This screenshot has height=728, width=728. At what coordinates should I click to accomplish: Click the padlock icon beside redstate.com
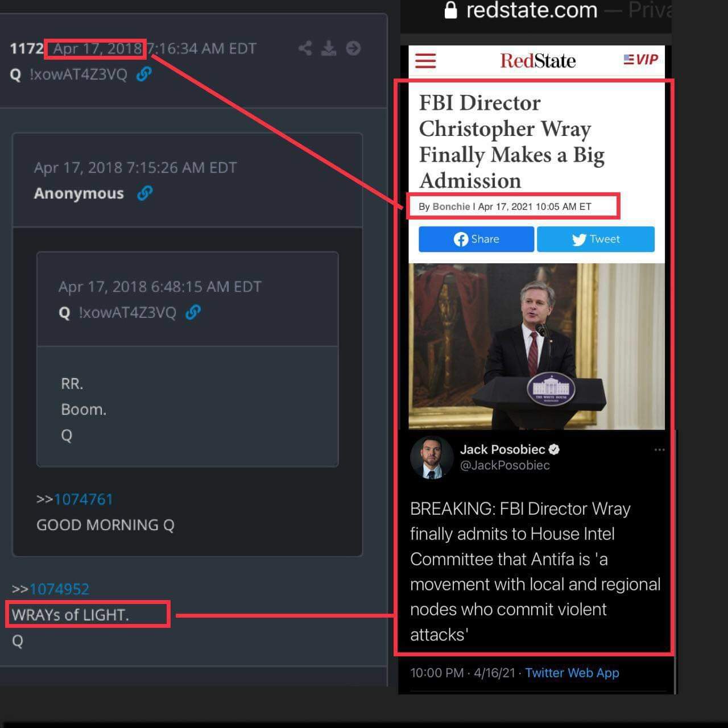pos(450,10)
